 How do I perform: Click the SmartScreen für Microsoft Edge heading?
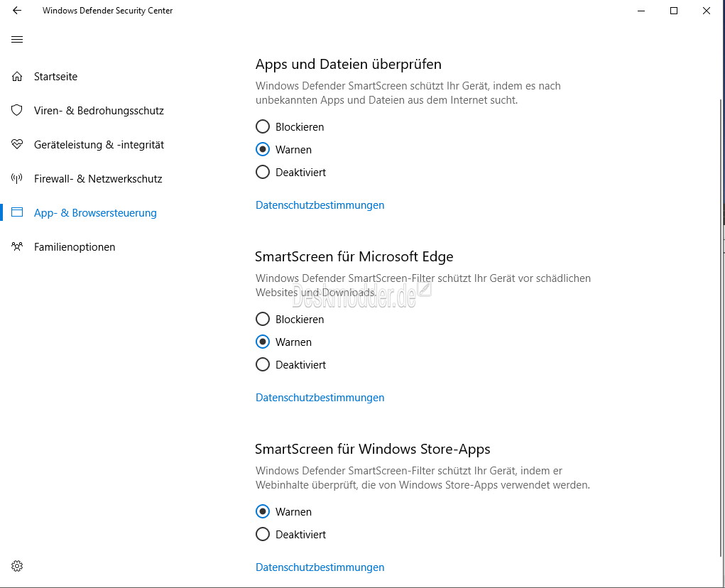point(354,256)
